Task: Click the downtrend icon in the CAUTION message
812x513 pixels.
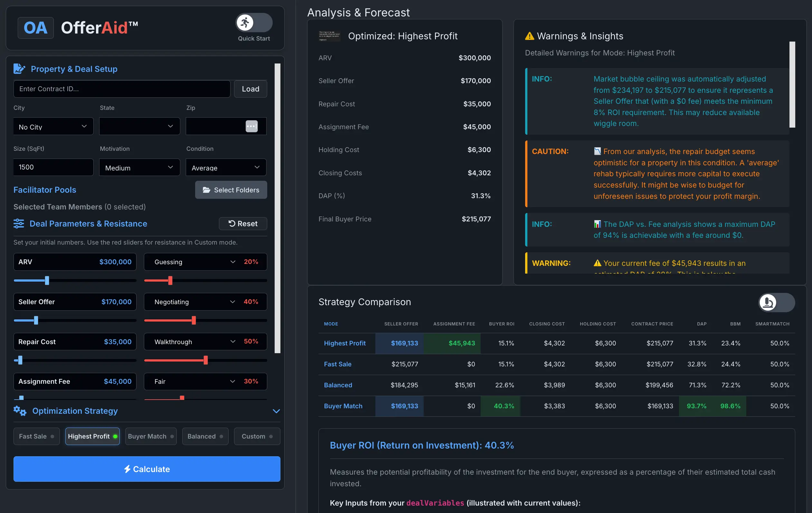Action: [597, 151]
